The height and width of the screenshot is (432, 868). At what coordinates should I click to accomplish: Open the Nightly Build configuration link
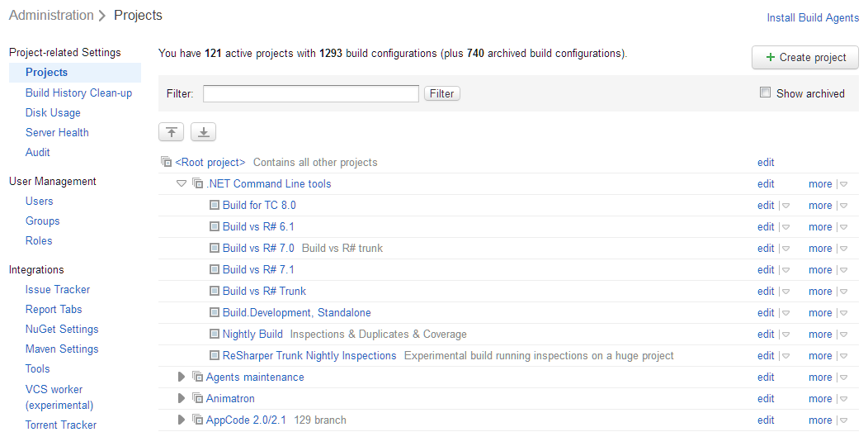[x=252, y=335]
